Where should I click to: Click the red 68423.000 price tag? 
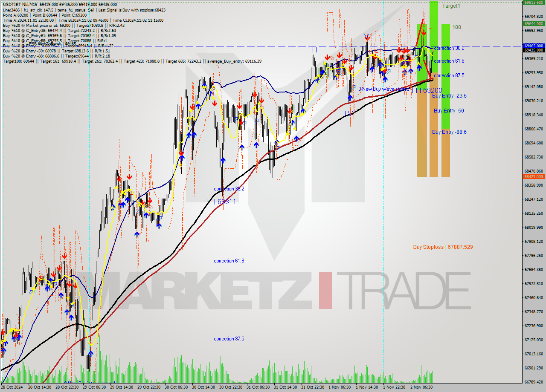pyautogui.click(x=534, y=176)
